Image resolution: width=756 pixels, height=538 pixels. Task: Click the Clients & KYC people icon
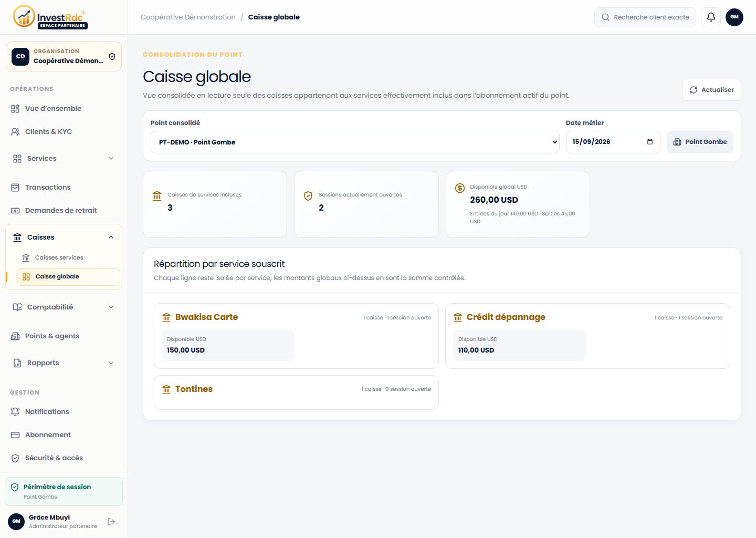pyautogui.click(x=15, y=132)
